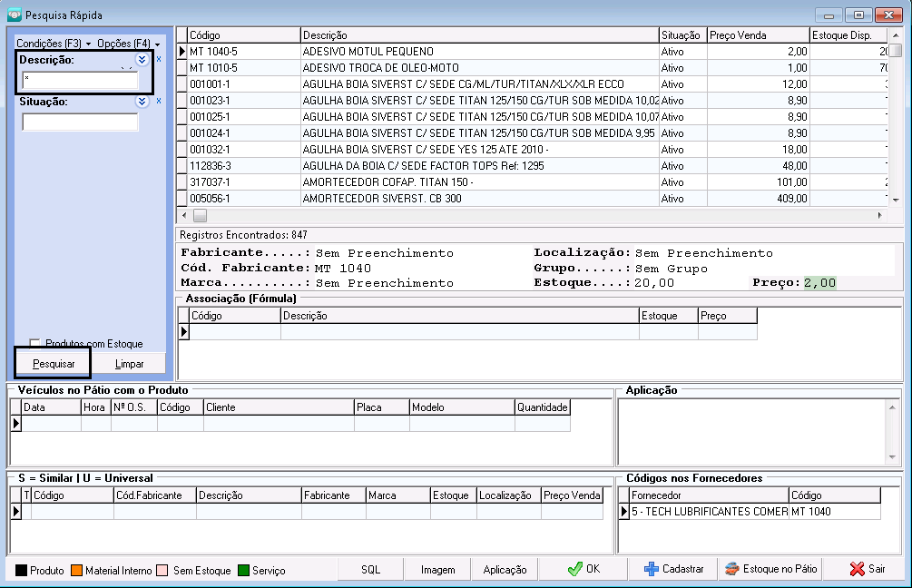Click the Modelo column header

pyautogui.click(x=462, y=407)
